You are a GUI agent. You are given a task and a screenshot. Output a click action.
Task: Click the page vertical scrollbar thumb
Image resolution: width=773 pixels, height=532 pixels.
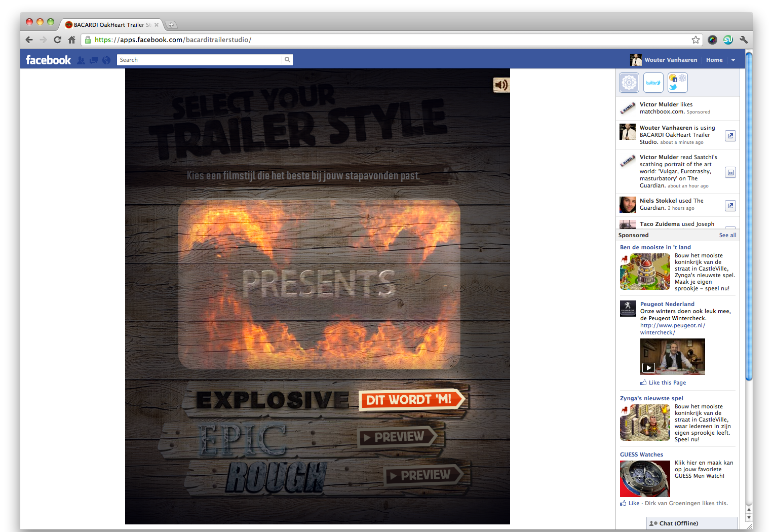click(749, 215)
